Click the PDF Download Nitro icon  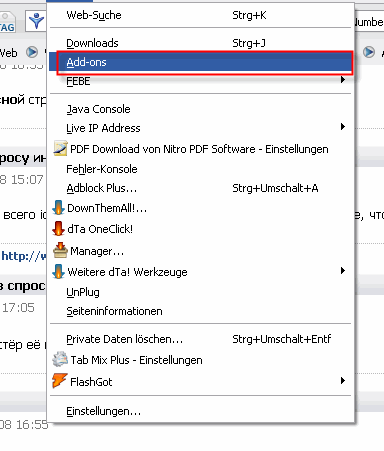(60, 149)
